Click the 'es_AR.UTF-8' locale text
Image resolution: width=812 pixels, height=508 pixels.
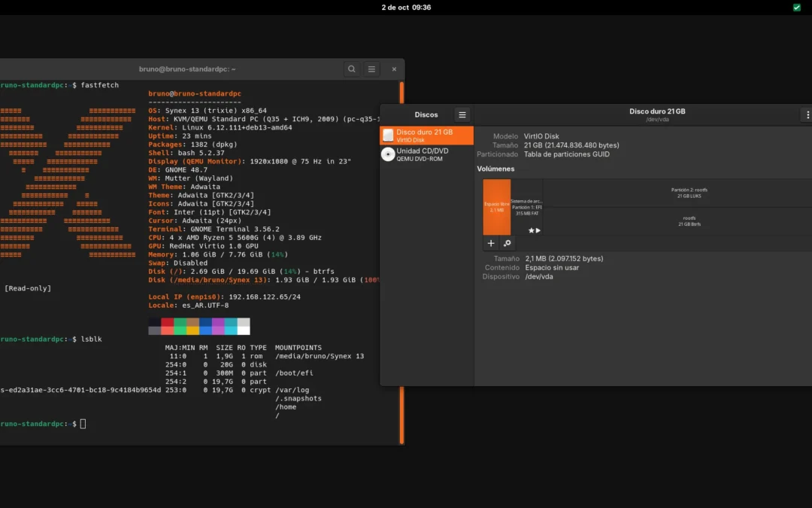tap(205, 306)
